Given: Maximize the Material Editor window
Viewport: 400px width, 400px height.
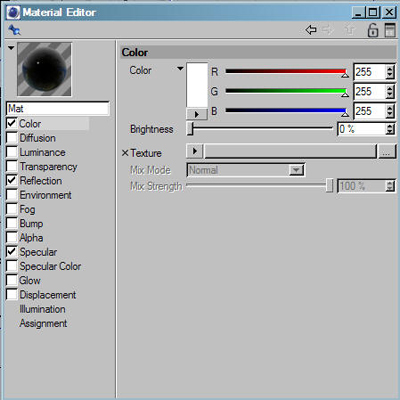Looking at the screenshot, I should pyautogui.click(x=373, y=13).
